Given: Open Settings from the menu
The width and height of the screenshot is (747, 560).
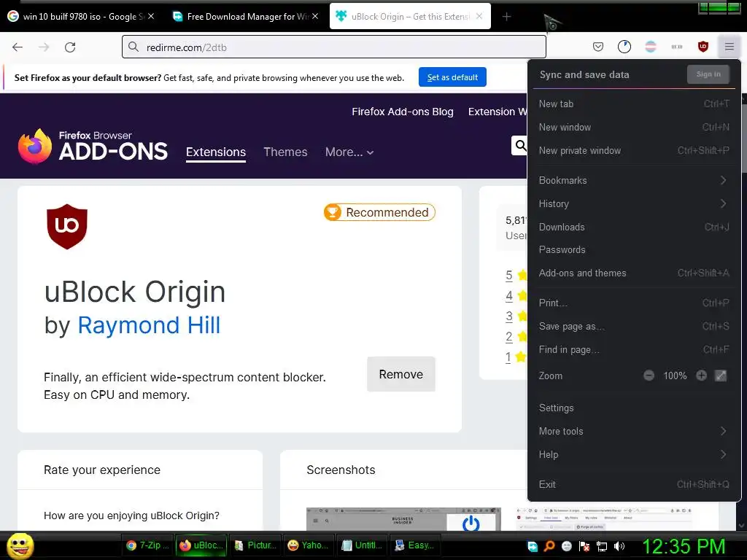Looking at the screenshot, I should 634,408.
